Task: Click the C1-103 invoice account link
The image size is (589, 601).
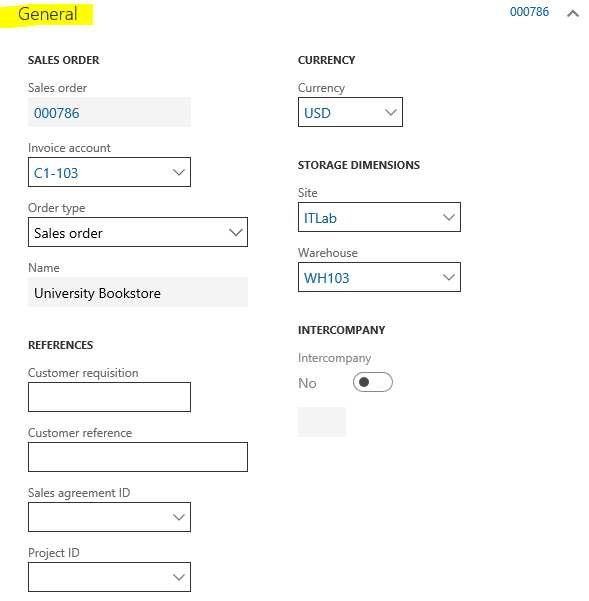Action: (56, 173)
